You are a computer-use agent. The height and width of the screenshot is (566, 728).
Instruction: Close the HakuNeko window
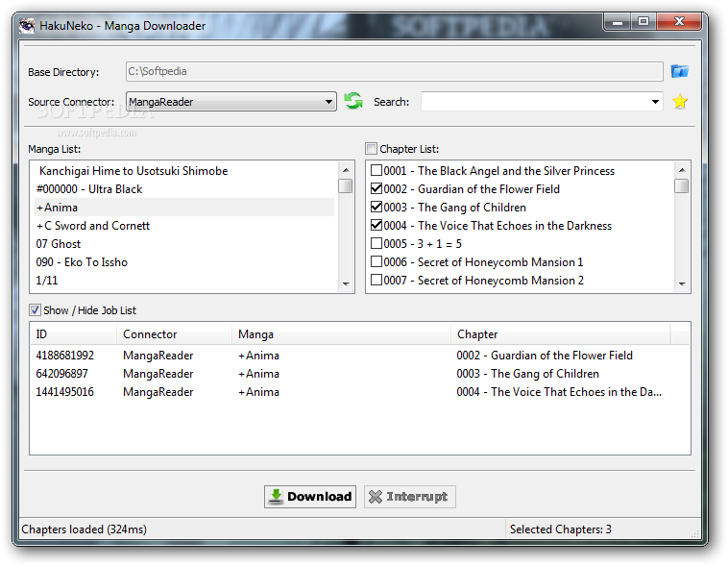679,22
